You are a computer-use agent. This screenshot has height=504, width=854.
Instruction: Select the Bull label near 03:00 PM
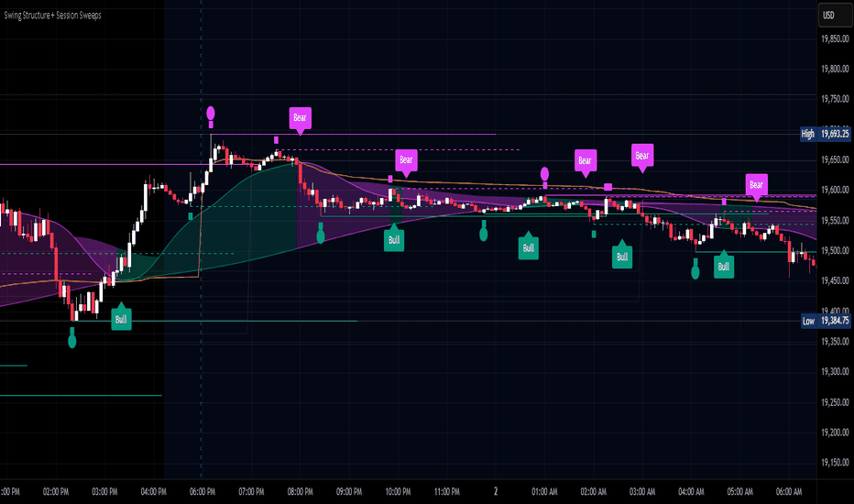pyautogui.click(x=122, y=318)
